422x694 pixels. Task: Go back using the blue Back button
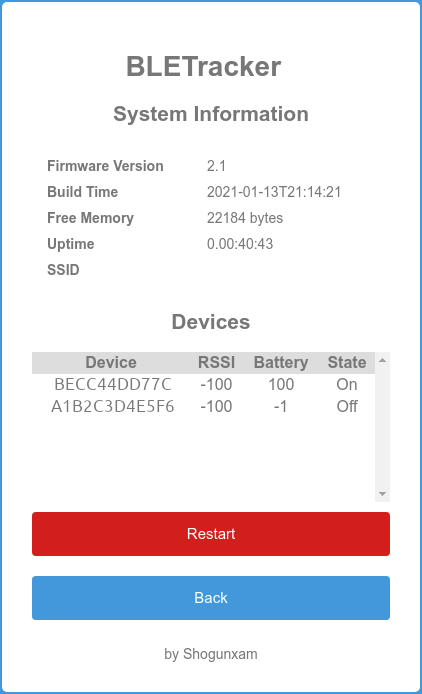pos(211,598)
